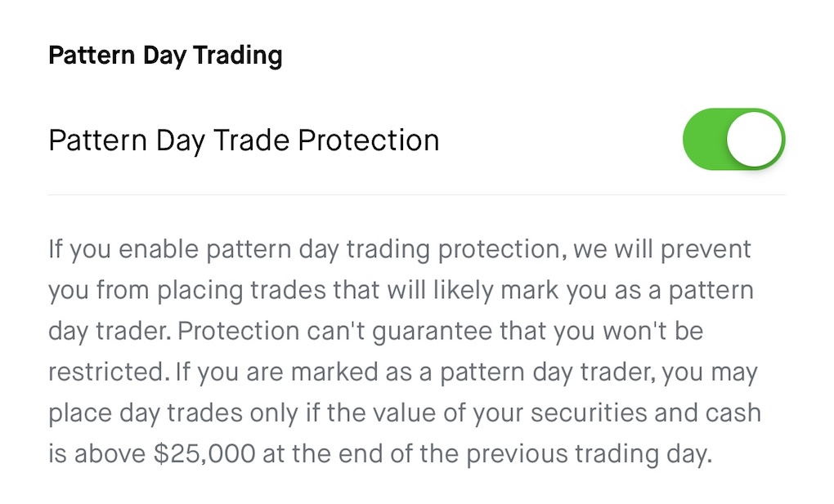Disable the Pattern Day Trade Protection toggle
834x504 pixels.
point(733,140)
